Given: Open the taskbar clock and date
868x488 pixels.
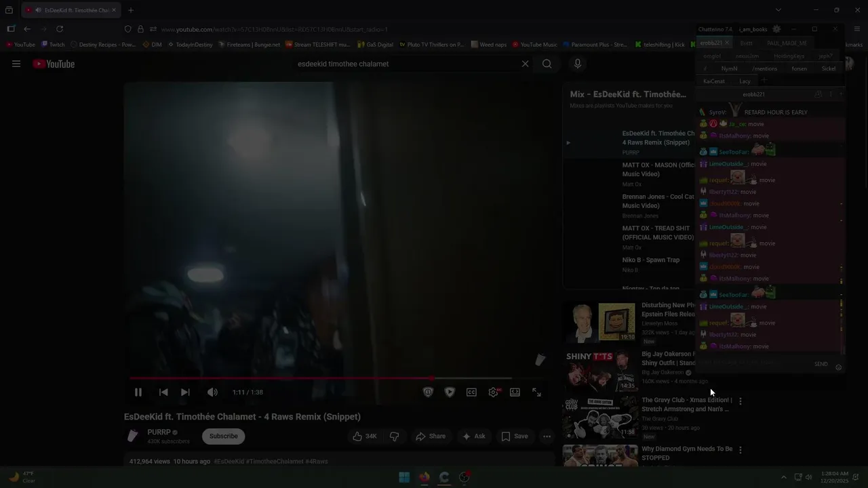Looking at the screenshot, I should click(x=835, y=477).
